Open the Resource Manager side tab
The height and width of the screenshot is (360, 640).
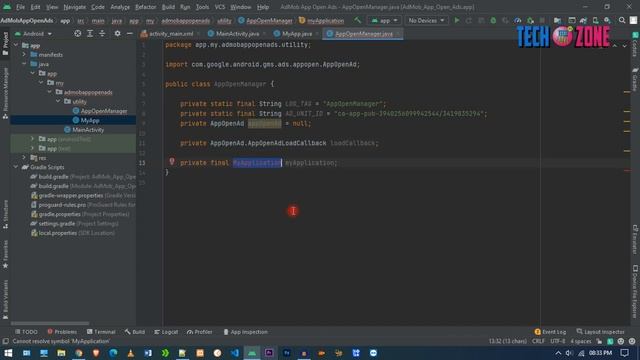pos(5,93)
